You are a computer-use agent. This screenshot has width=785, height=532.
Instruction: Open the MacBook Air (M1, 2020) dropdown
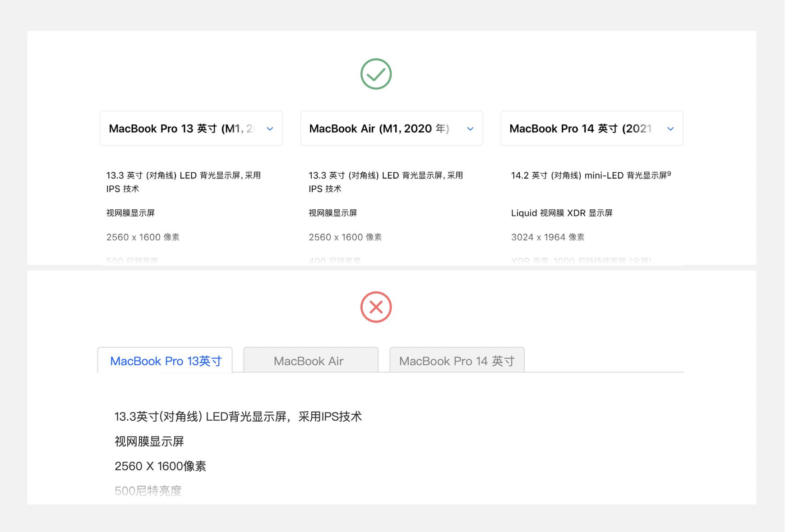391,128
